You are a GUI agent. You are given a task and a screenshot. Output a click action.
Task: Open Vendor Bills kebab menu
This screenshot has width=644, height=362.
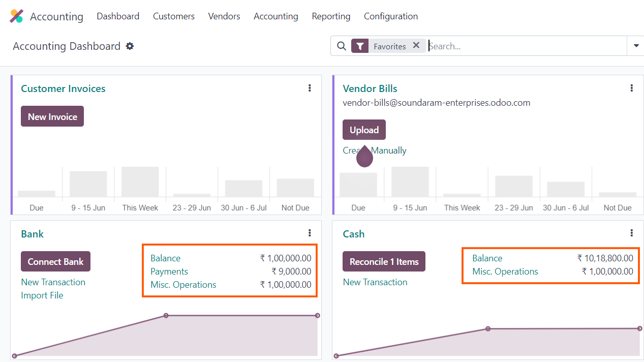[631, 88]
